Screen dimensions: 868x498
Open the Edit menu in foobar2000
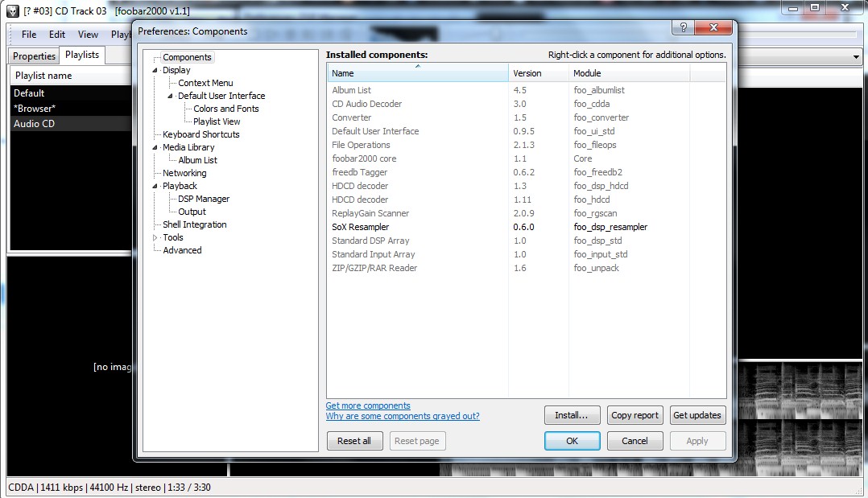pos(57,35)
